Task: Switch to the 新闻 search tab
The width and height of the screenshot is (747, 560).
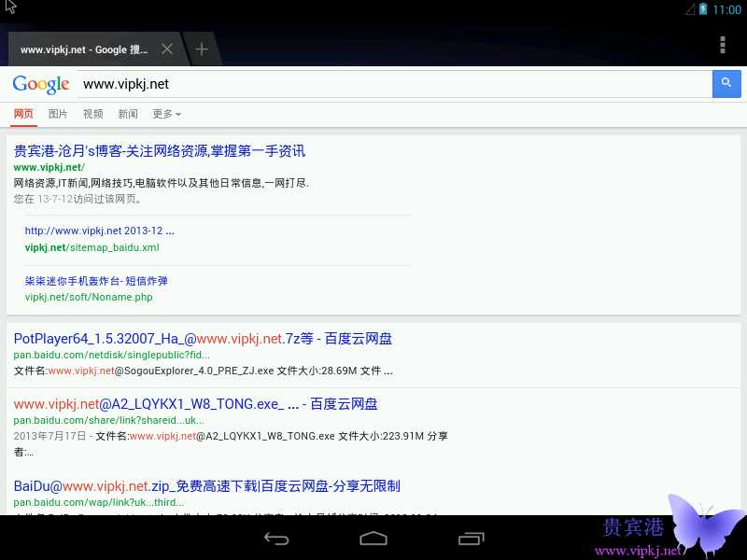Action: click(x=128, y=114)
